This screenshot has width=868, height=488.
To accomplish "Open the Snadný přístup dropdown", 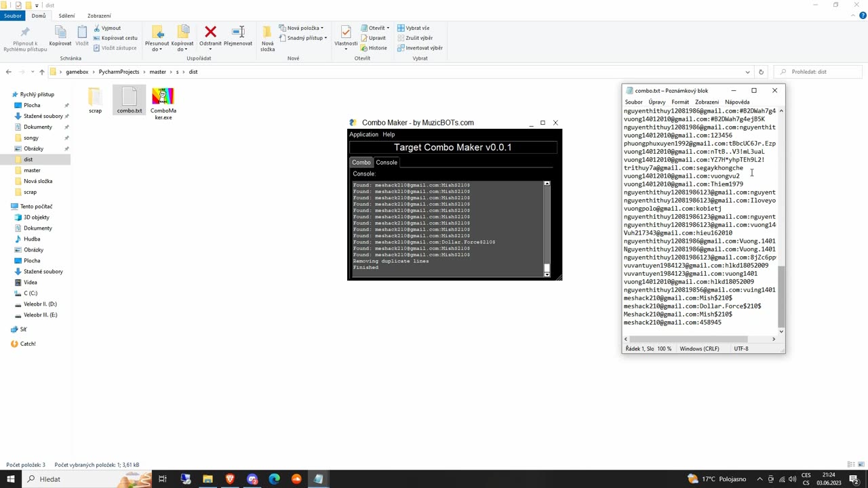I will coord(302,38).
